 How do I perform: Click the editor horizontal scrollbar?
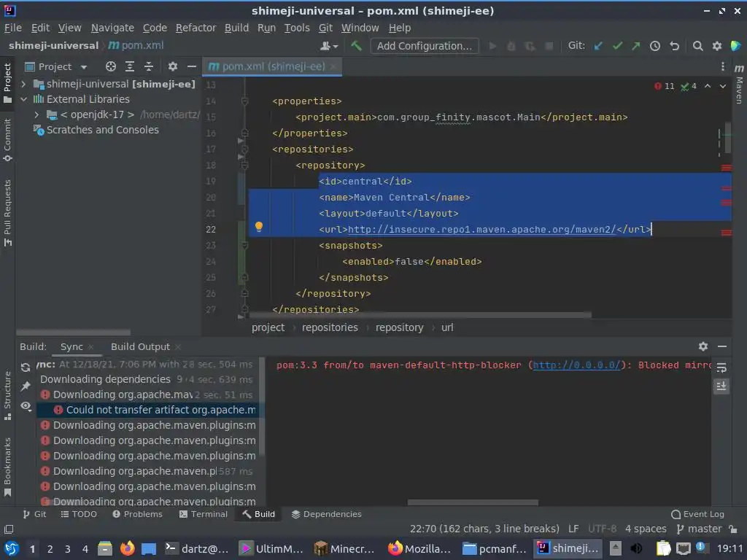[420, 315]
